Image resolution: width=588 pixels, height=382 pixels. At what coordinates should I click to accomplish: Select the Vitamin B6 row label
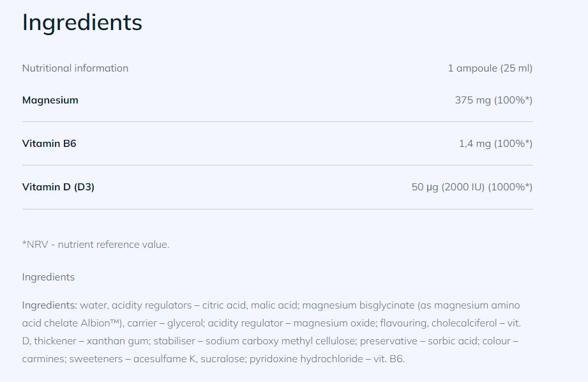pos(49,144)
